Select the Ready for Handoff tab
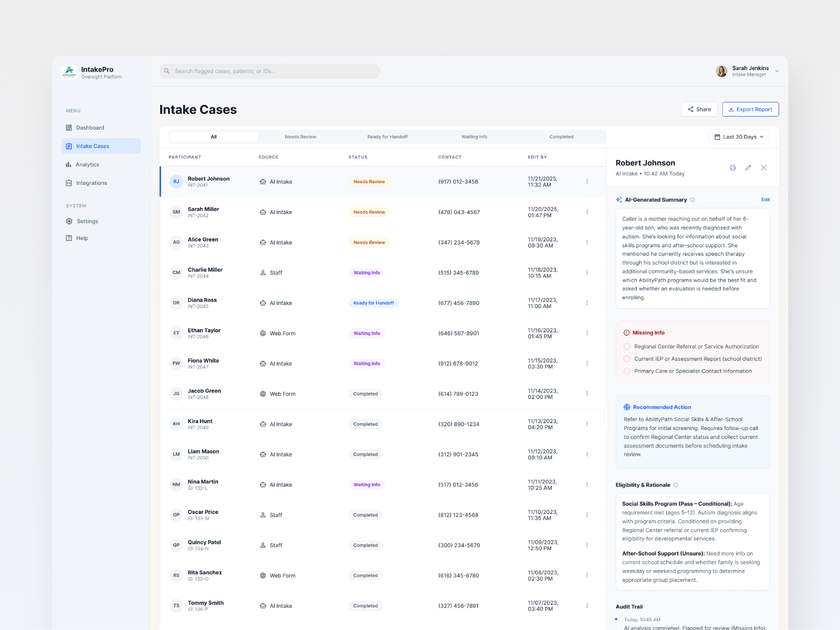This screenshot has height=630, width=840. pyautogui.click(x=387, y=137)
